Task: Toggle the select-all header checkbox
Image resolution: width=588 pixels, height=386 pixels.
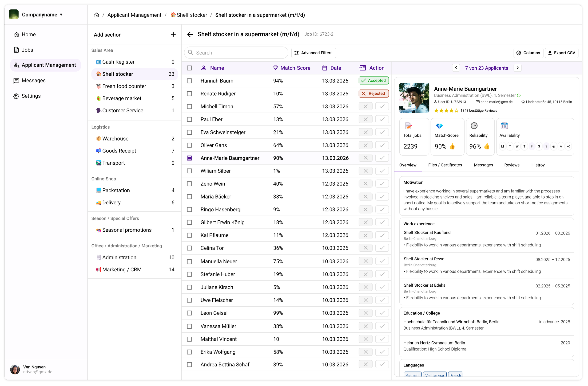Action: click(x=190, y=68)
